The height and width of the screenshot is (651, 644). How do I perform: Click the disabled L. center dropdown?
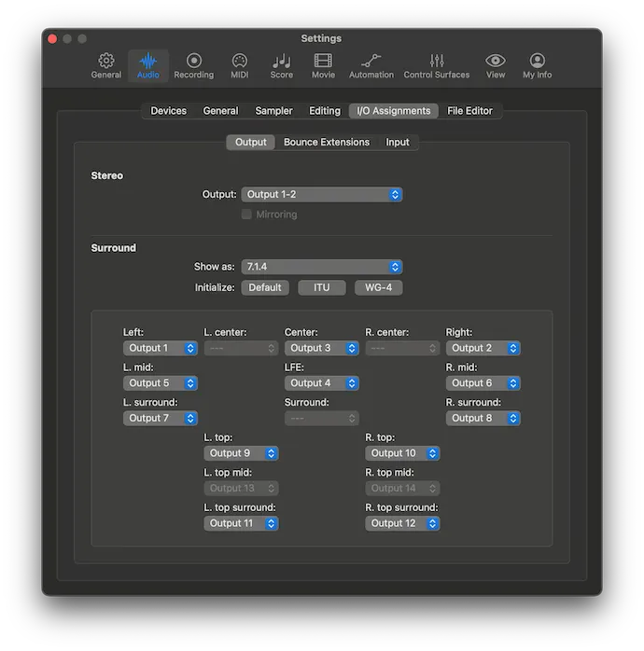point(241,348)
